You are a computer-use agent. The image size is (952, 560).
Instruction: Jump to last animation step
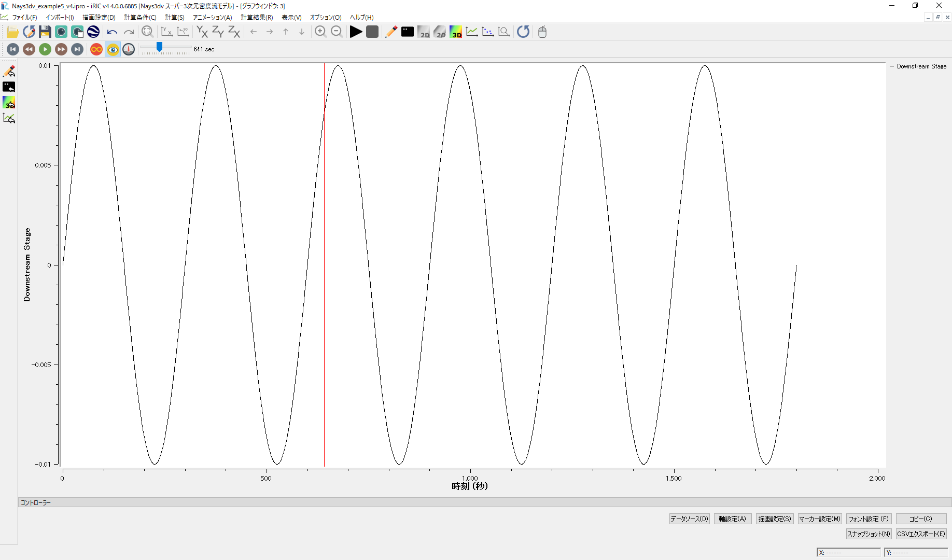[77, 49]
